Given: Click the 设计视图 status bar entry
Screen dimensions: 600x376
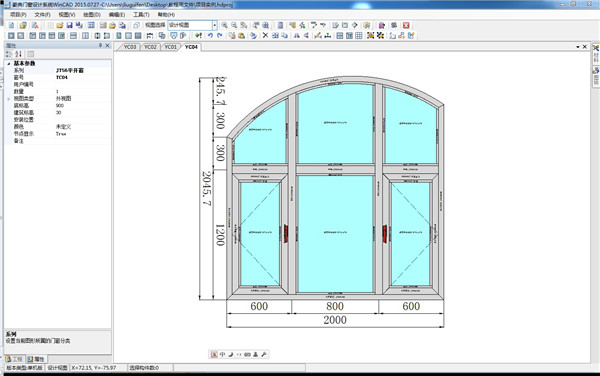Looking at the screenshot, I should point(57,368).
